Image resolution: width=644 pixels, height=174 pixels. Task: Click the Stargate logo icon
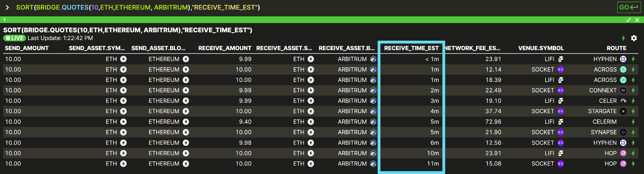click(x=623, y=111)
